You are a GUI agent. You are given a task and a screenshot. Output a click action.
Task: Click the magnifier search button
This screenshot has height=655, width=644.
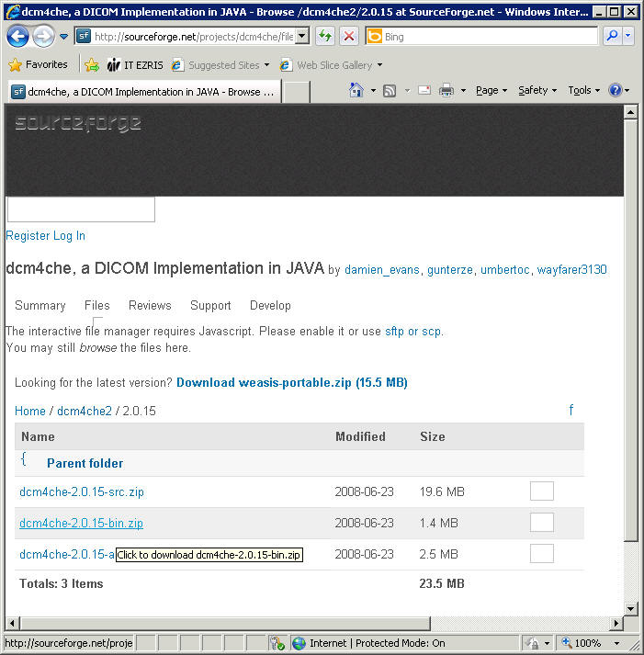click(612, 37)
